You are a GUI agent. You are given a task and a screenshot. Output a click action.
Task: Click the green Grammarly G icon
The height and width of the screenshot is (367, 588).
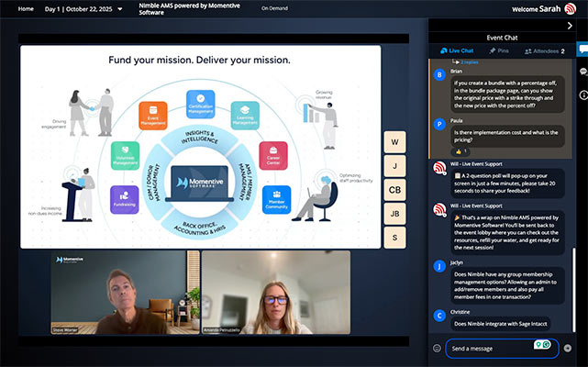[547, 344]
